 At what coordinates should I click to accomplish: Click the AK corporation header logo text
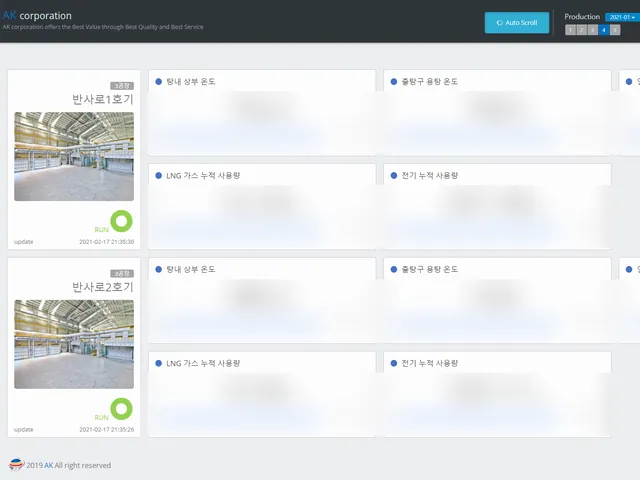click(x=37, y=16)
